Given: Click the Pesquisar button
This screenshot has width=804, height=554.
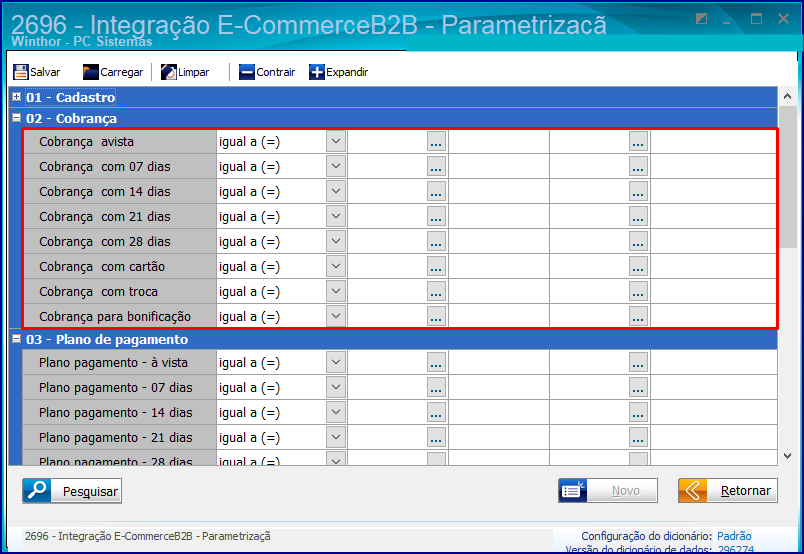Looking at the screenshot, I should click(72, 491).
